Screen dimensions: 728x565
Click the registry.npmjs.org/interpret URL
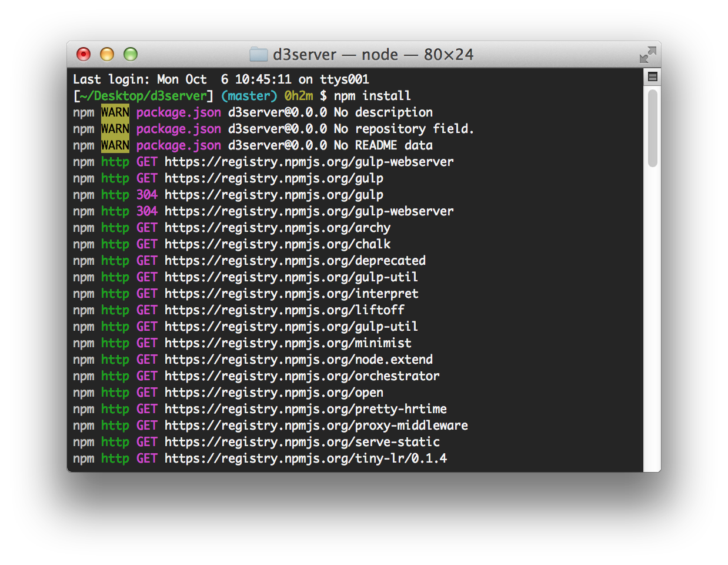[292, 294]
